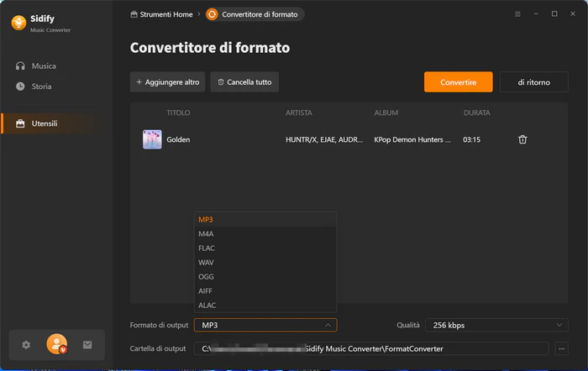Choose OGG in the format list

point(265,276)
